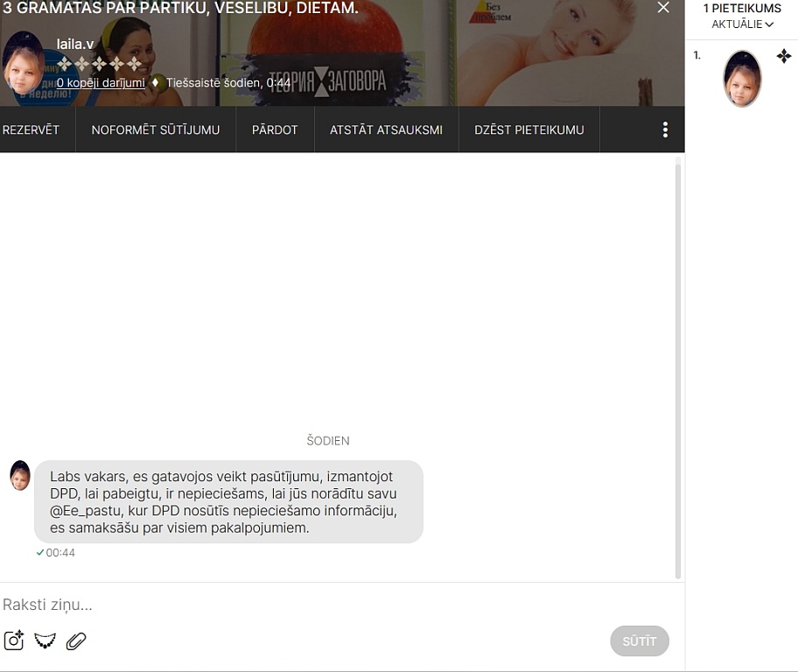Open the three-dot more options menu
The image size is (798, 672).
click(x=665, y=129)
